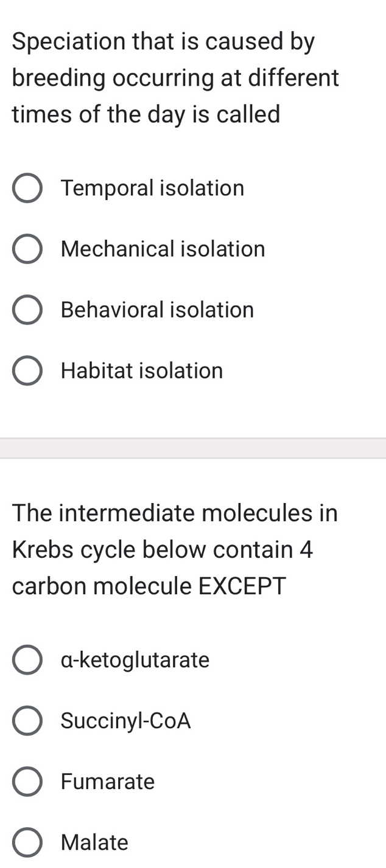The width and height of the screenshot is (386, 868).
Task: Choose the first option of the second question
Action: 27,659
